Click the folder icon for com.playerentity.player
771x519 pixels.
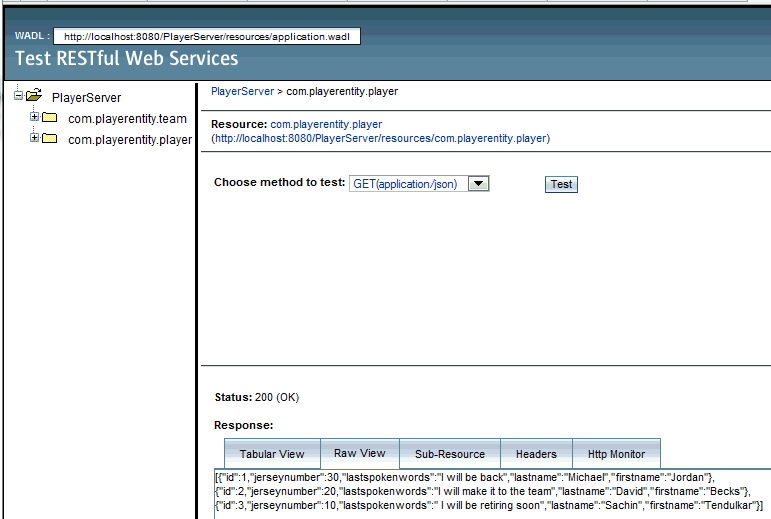50,139
